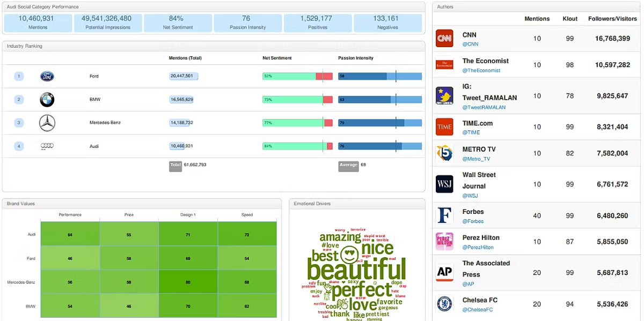Screen dimensions: 644x321
Task: Click BMW Price cell showing 46
Action: [129, 306]
